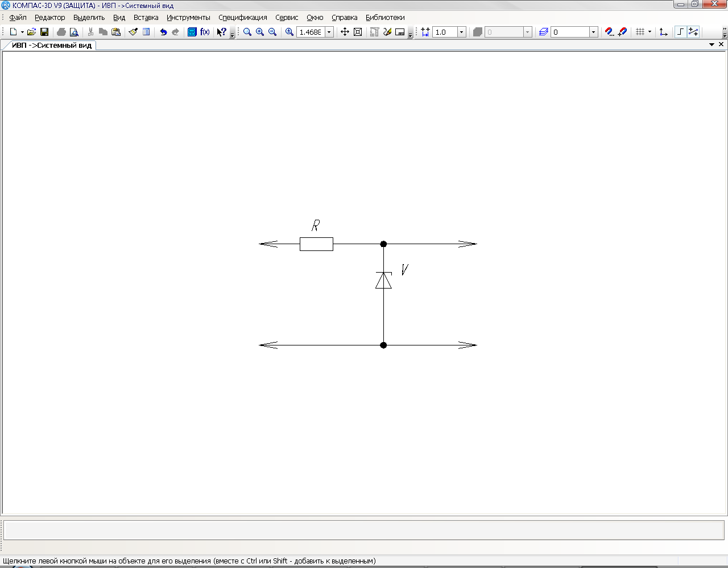
Task: Open an existing file with the folder icon
Action: click(x=32, y=32)
